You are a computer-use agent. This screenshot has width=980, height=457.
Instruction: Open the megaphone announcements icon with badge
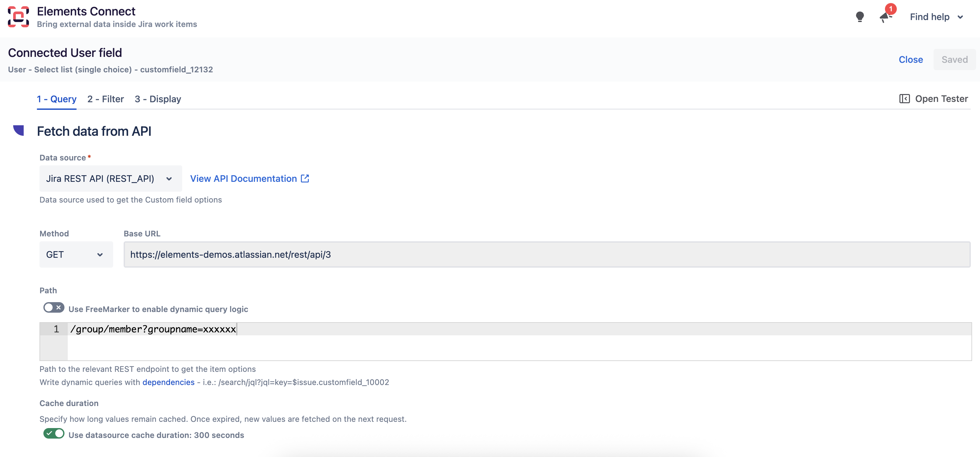click(886, 17)
